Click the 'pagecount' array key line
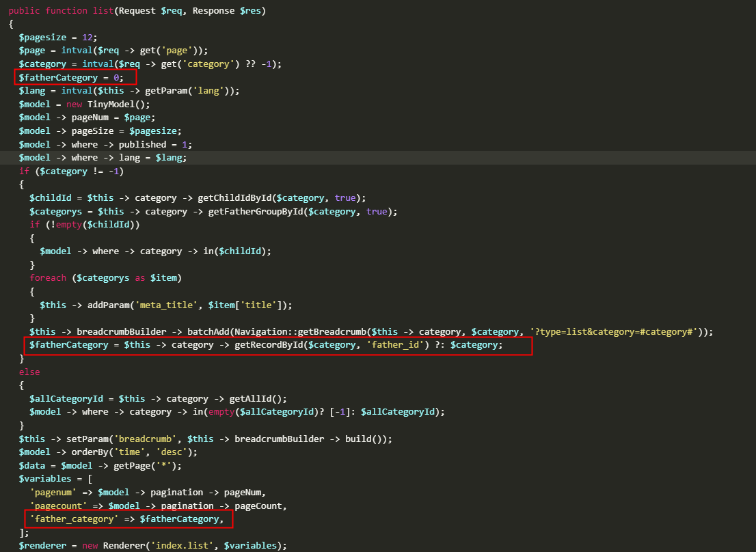 click(158, 506)
